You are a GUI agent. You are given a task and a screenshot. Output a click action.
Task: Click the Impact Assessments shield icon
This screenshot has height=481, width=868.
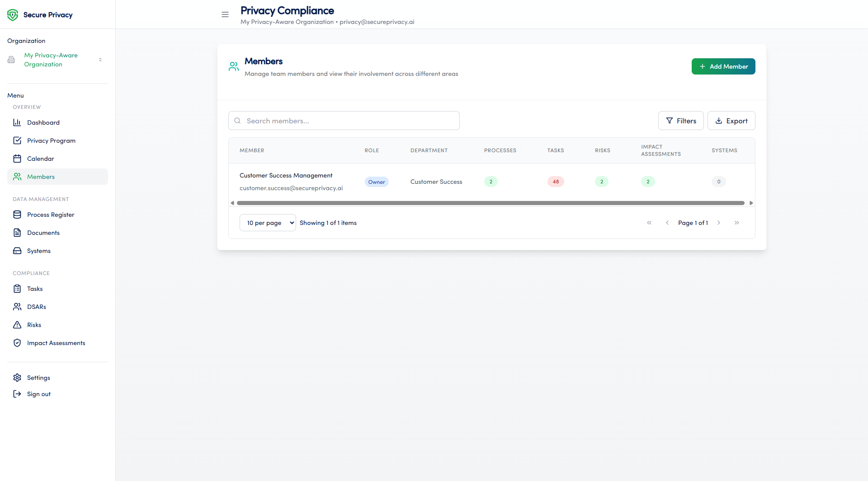point(17,343)
